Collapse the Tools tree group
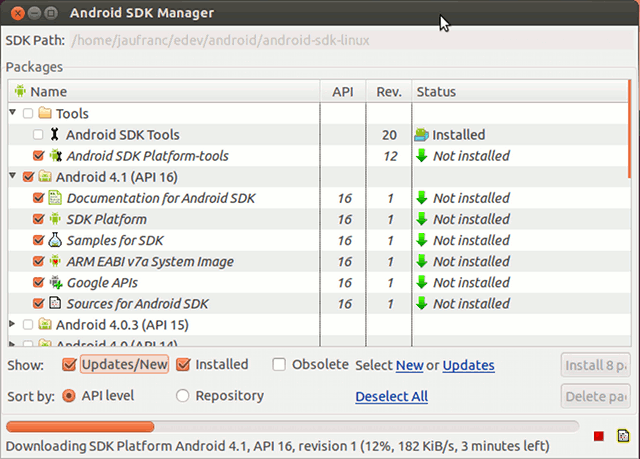The width and height of the screenshot is (640, 459). click(13, 112)
